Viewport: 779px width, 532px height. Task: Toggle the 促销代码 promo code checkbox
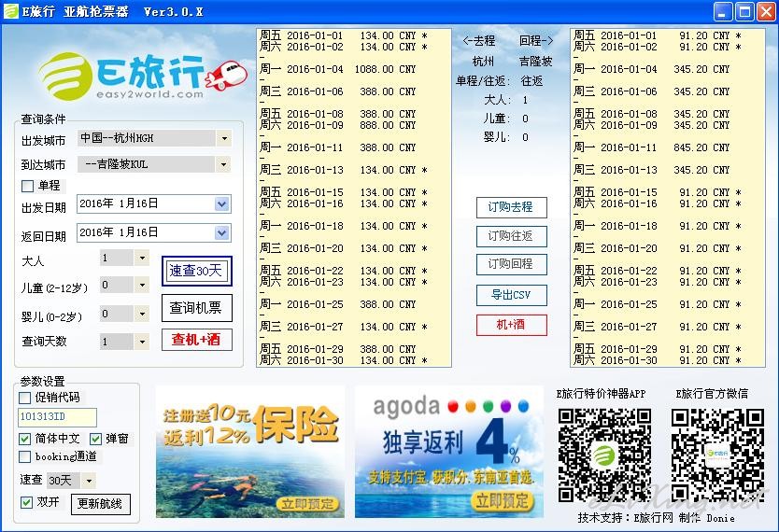pos(25,398)
